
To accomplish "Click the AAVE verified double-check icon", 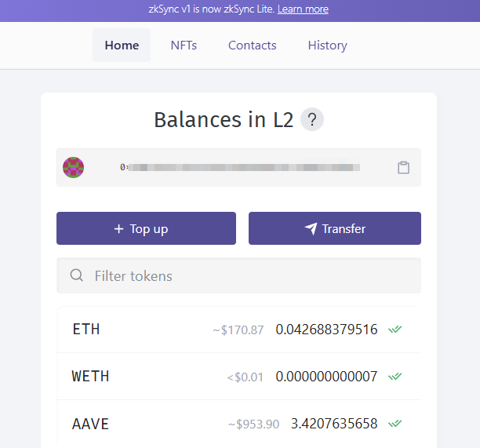I will [x=395, y=424].
